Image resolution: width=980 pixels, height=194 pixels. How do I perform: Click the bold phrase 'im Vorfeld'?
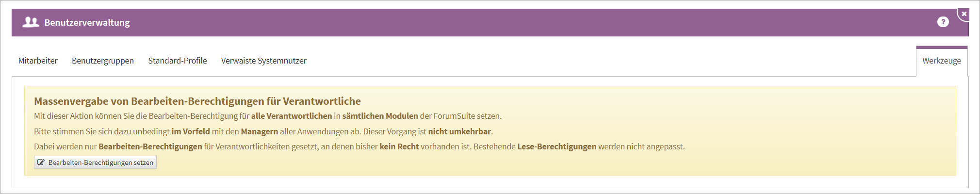click(x=191, y=131)
